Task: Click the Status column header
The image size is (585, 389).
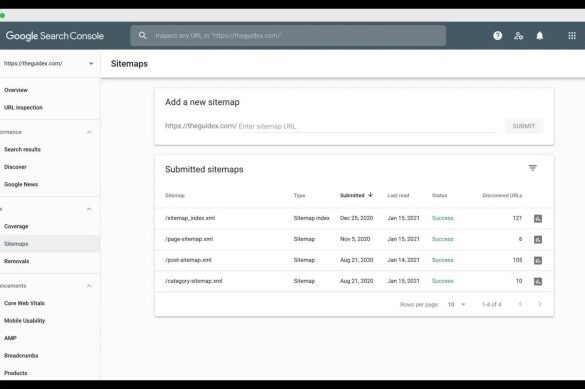Action: click(x=439, y=195)
